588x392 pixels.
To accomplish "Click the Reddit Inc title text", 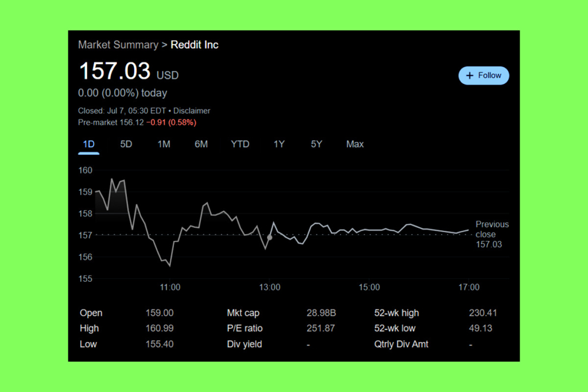I will coord(195,45).
